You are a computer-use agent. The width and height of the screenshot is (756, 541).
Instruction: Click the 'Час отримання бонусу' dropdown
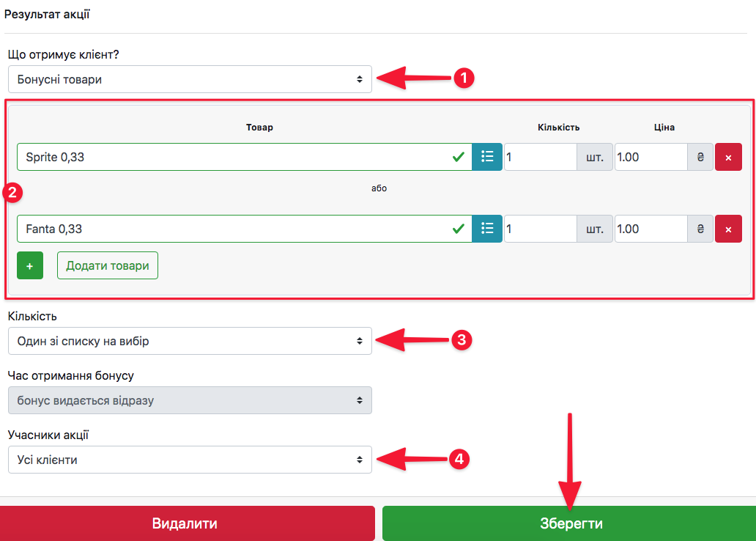click(190, 400)
